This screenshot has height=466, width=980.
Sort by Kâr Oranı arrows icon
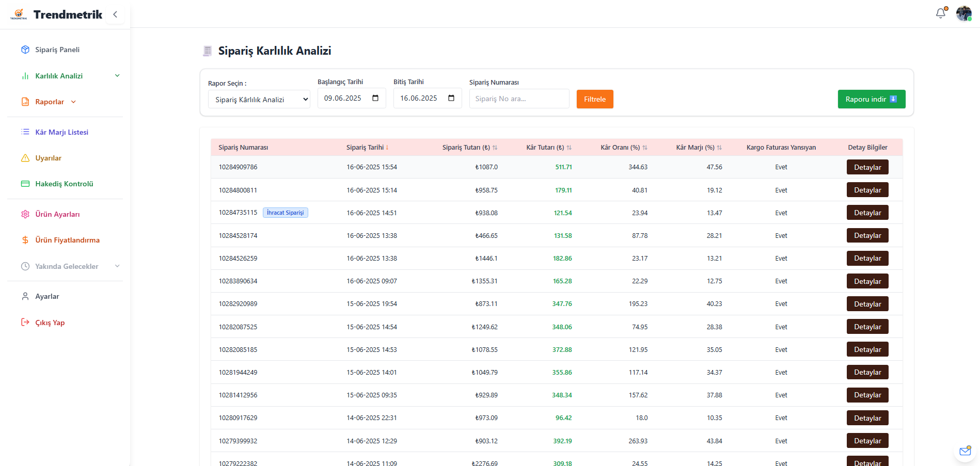pos(645,148)
